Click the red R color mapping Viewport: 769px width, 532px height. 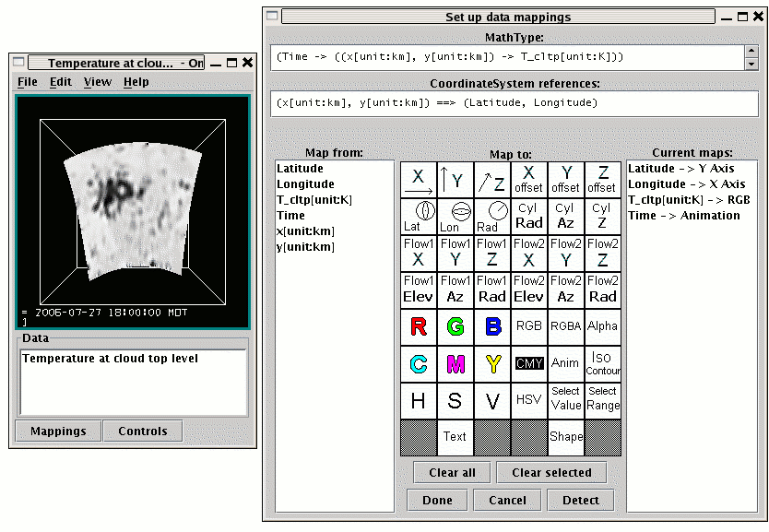pos(419,326)
